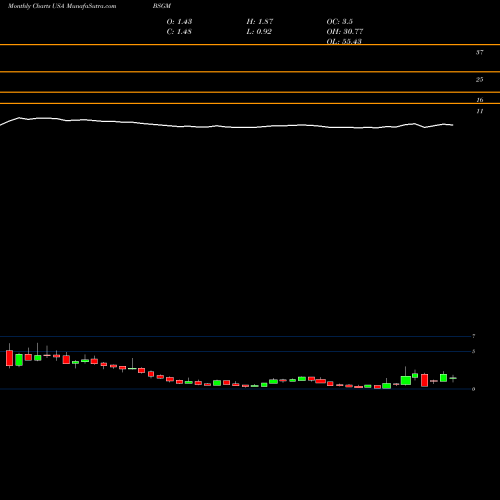Click the 7 price level label

point(473,336)
